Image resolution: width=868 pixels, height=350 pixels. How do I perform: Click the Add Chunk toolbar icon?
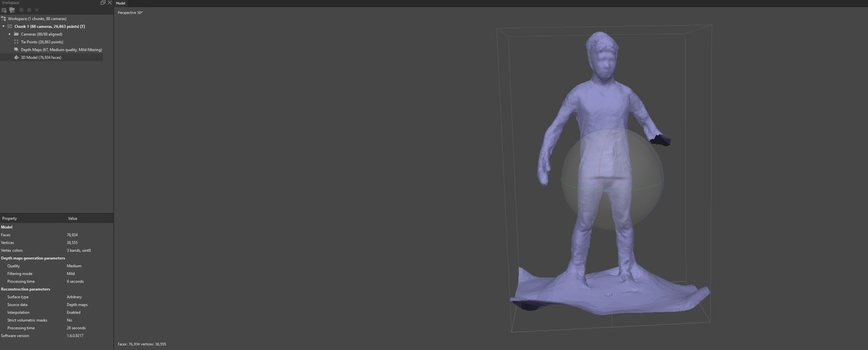point(3,10)
